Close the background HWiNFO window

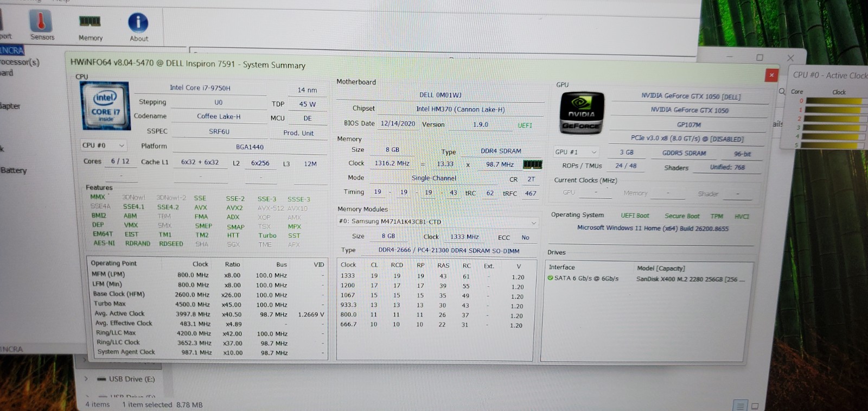tap(790, 58)
